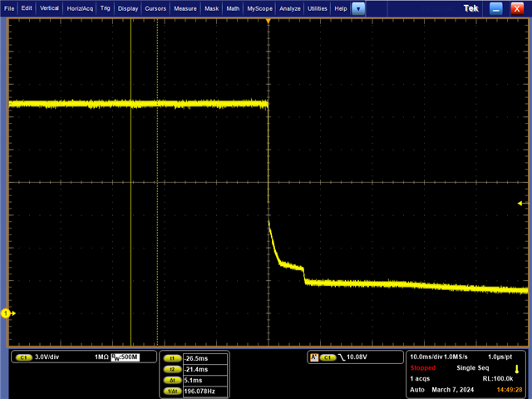Click the 14:49:28 time readout
The height and width of the screenshot is (399, 532).
[510, 390]
